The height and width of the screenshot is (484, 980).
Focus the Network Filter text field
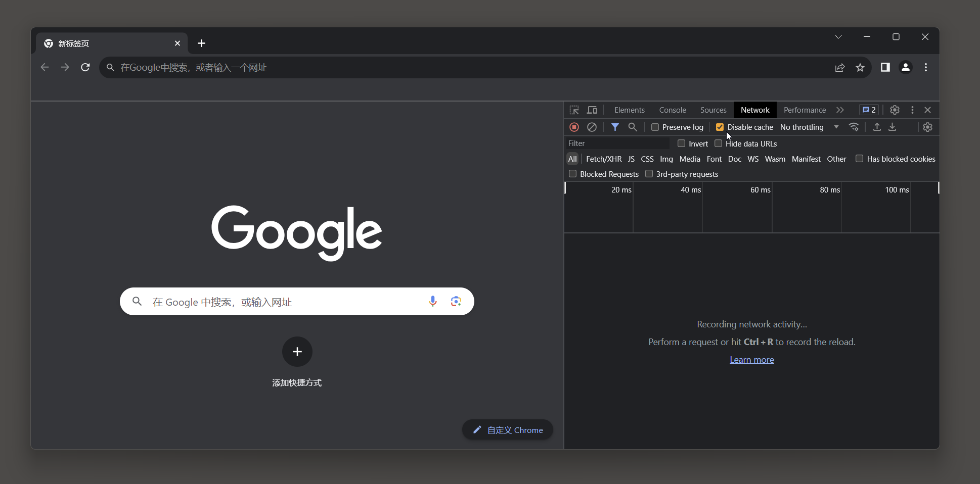[617, 143]
